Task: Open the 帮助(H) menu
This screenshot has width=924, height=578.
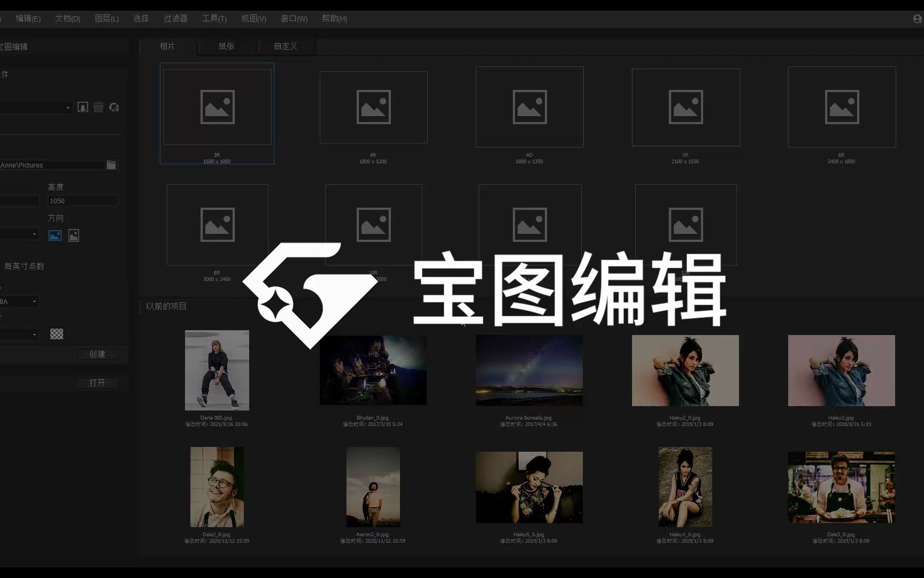Action: pyautogui.click(x=334, y=19)
